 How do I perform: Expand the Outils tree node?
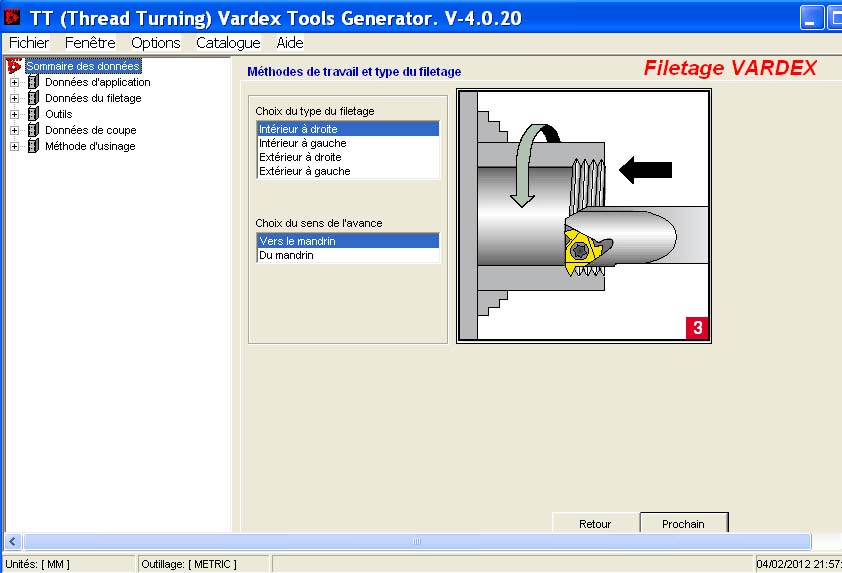pos(14,114)
